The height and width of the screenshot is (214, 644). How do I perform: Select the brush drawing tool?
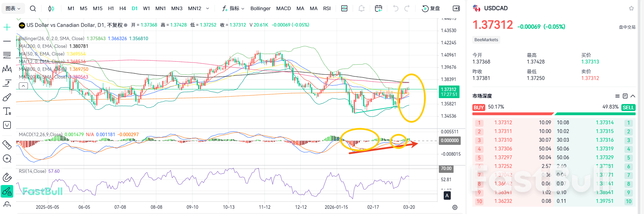tap(7, 97)
